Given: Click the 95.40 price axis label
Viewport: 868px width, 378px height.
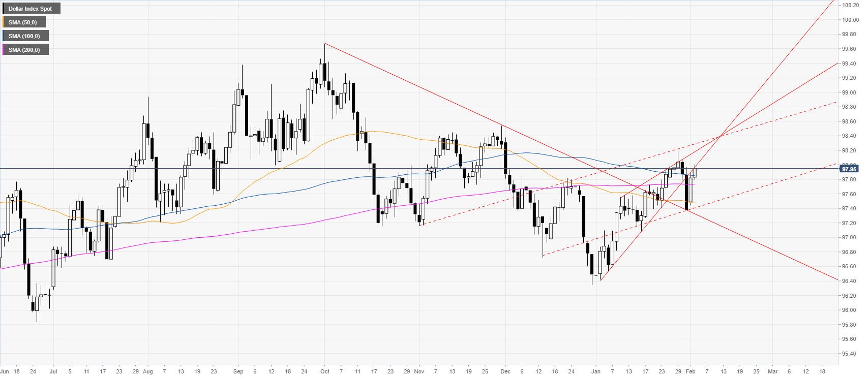Looking at the screenshot, I should (x=849, y=354).
